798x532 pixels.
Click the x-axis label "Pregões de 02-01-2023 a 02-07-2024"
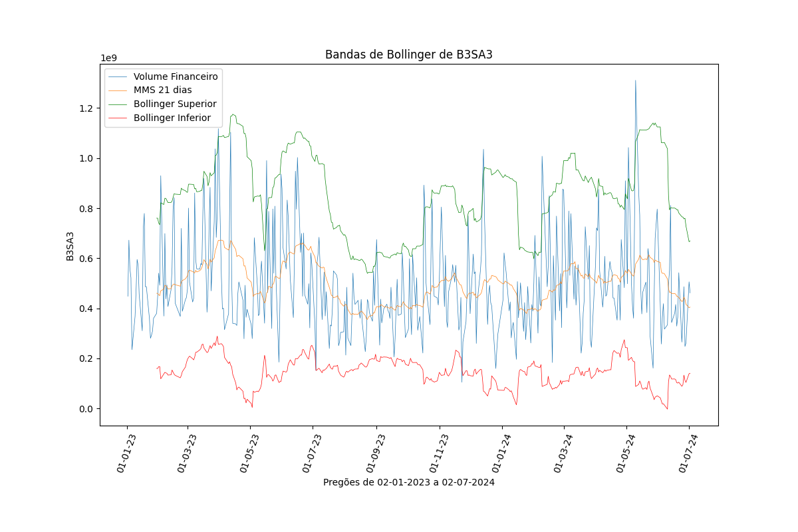[409, 482]
